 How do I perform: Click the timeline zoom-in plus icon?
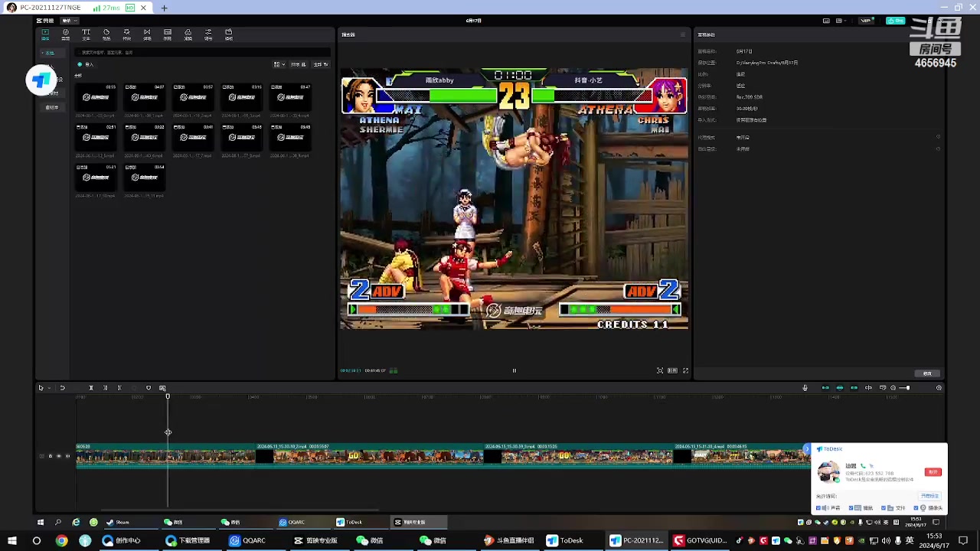point(939,388)
